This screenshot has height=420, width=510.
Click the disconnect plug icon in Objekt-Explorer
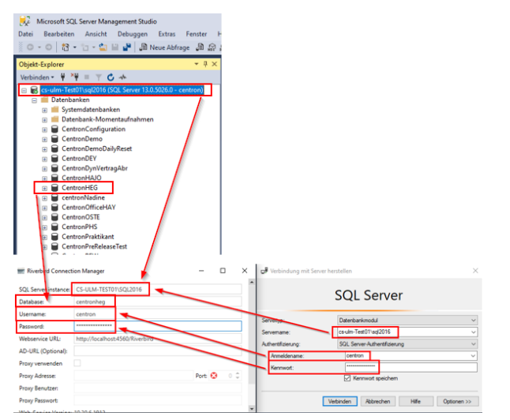click(76, 77)
